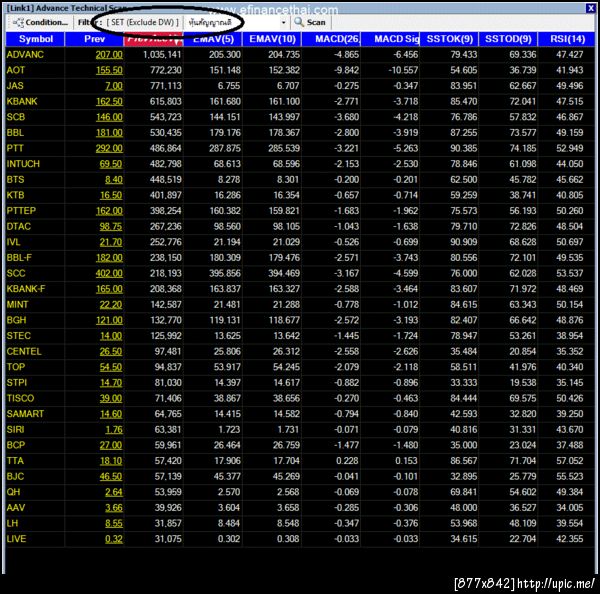Select the LIVE symbol
The height and width of the screenshot is (594, 600).
click(16, 539)
